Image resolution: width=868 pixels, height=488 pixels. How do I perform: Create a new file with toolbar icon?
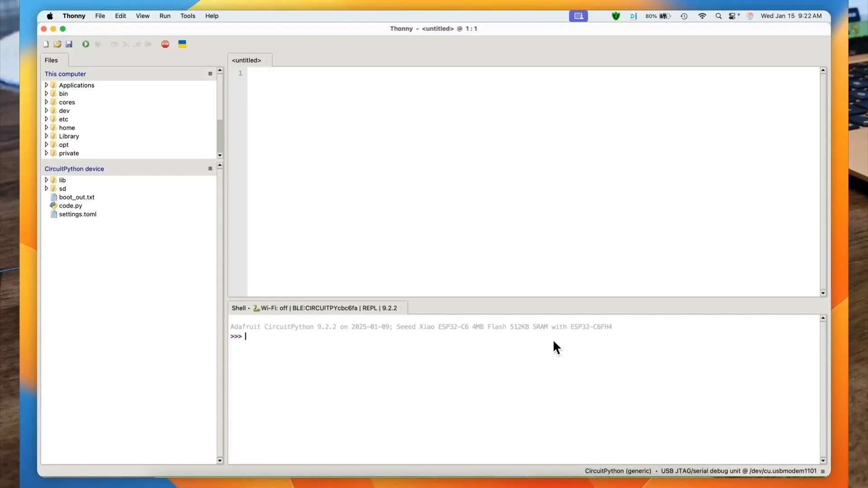(x=46, y=44)
